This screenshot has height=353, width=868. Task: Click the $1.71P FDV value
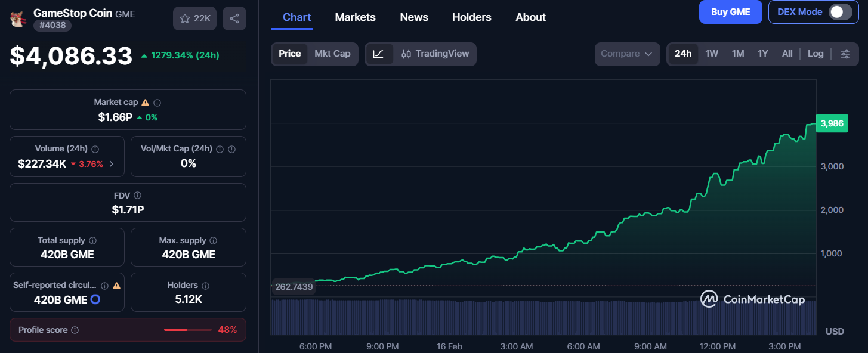click(128, 209)
